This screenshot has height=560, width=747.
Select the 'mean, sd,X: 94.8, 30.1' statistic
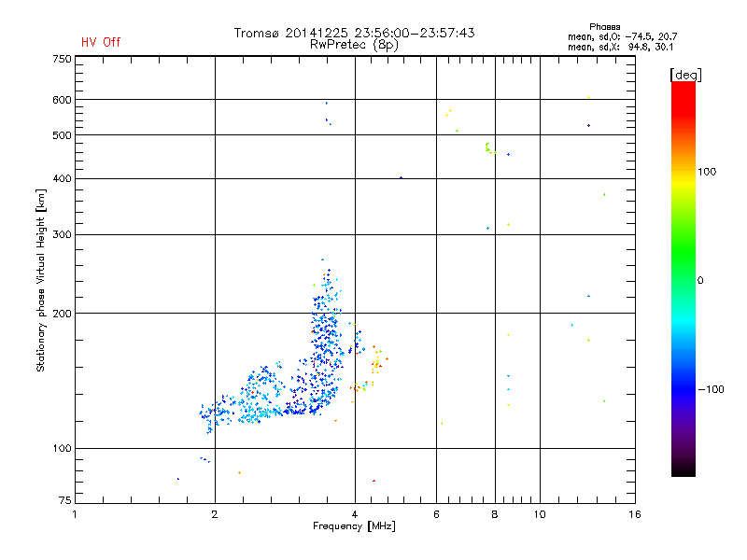620,48
